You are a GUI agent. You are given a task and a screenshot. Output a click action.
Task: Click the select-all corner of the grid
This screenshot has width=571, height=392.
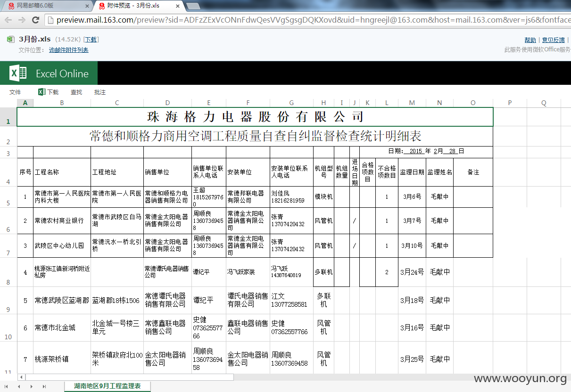coord(8,103)
